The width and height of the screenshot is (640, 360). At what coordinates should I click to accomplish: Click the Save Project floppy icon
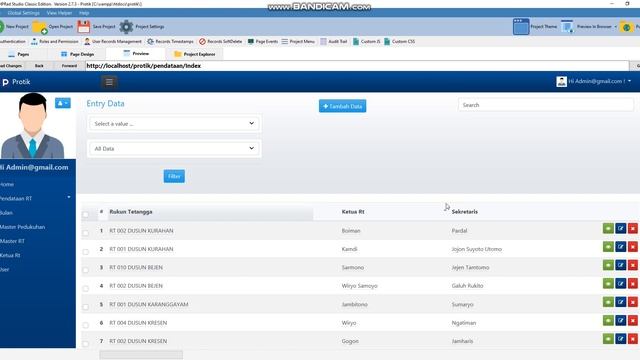[x=84, y=27]
